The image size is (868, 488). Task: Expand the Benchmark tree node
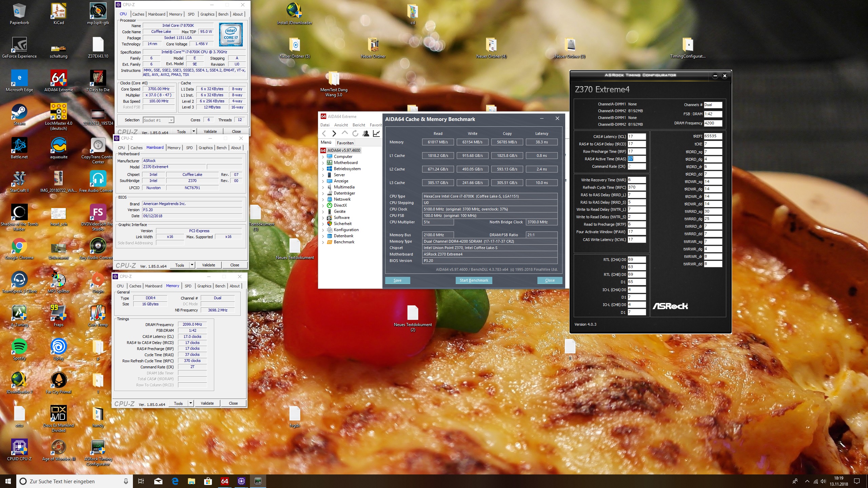[x=323, y=242]
